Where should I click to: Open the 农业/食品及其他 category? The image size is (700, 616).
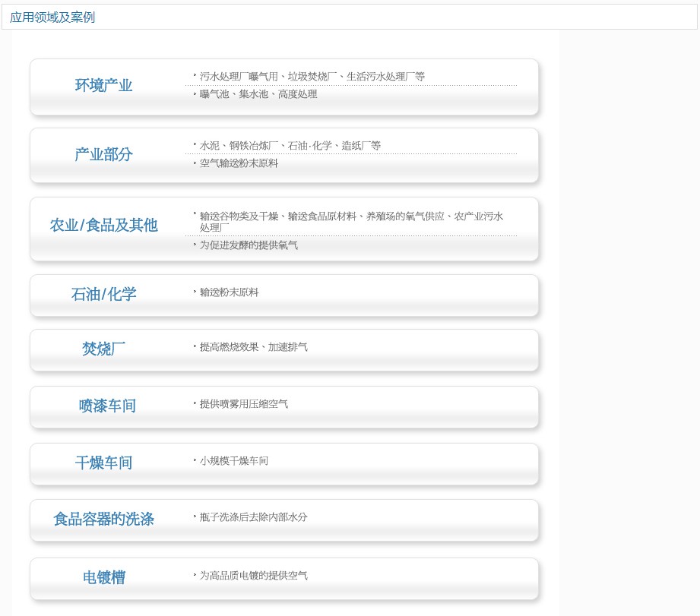(103, 225)
